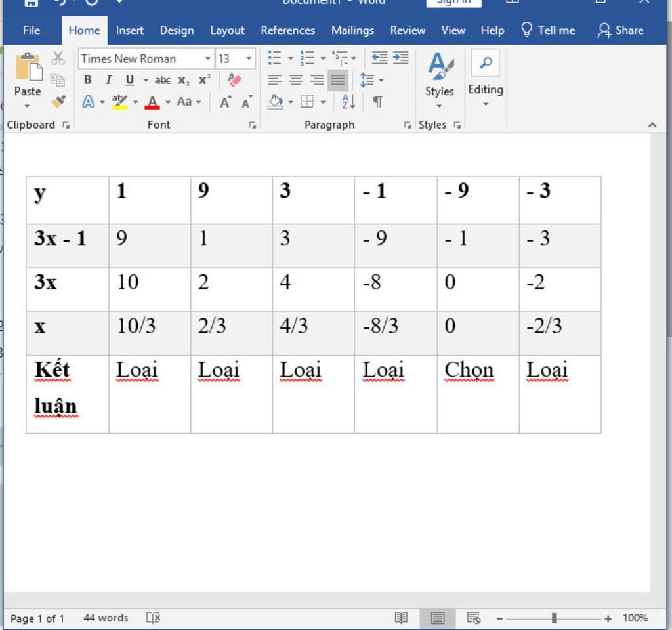
Task: Open the Styles gallery
Action: click(x=439, y=79)
